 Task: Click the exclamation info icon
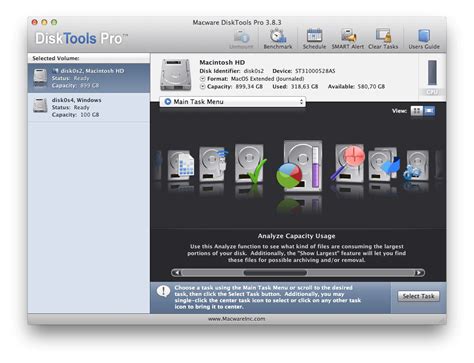point(163,291)
